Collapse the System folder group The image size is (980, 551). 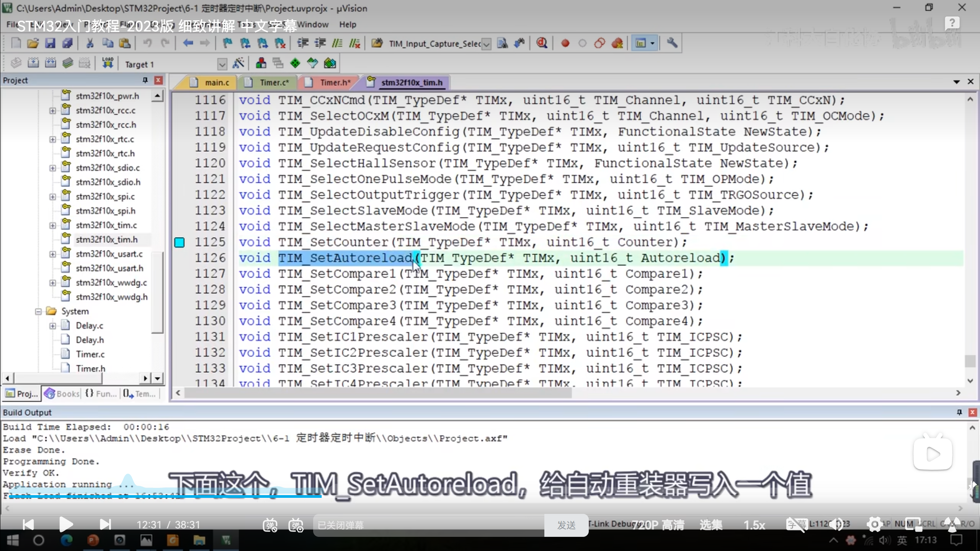pyautogui.click(x=38, y=311)
